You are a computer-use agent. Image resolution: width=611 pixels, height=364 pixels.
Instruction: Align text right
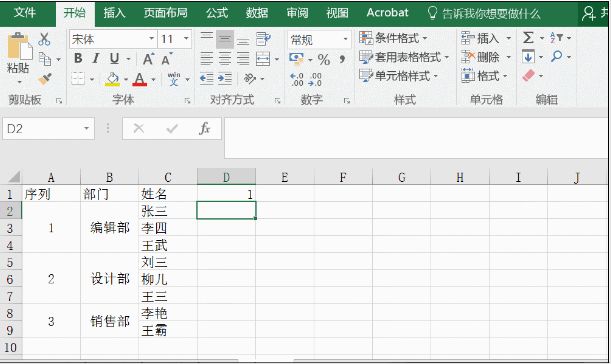click(x=243, y=59)
